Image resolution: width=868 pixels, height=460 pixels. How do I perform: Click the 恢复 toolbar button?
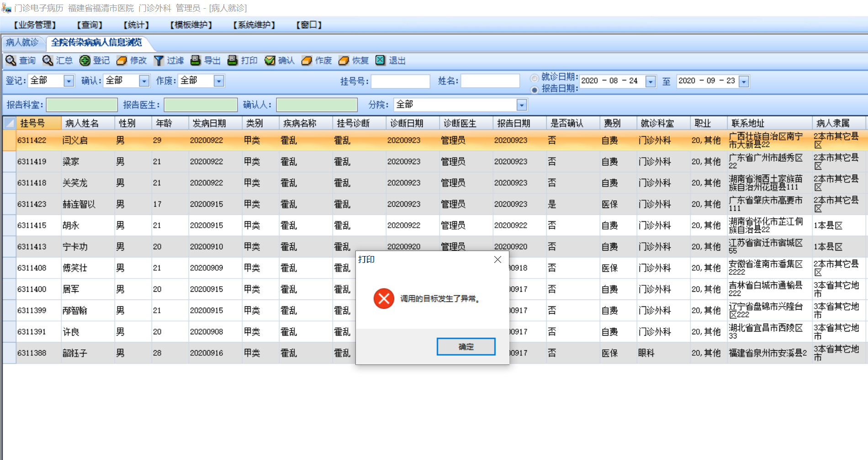pyautogui.click(x=354, y=60)
